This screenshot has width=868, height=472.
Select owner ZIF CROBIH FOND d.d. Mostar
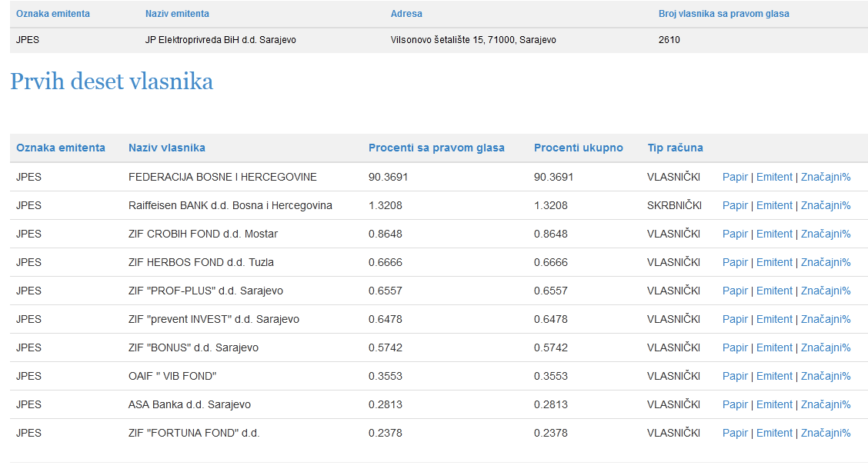click(x=203, y=234)
